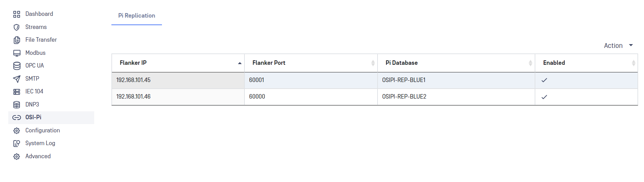
Task: Click the Streams shield icon
Action: pyautogui.click(x=17, y=27)
